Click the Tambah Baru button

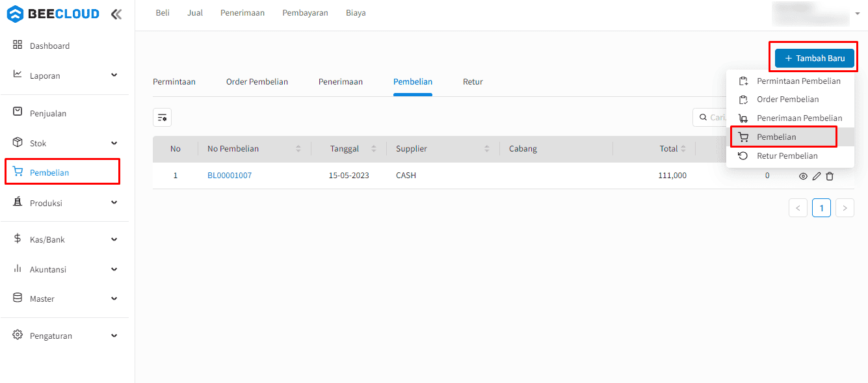[x=815, y=58]
